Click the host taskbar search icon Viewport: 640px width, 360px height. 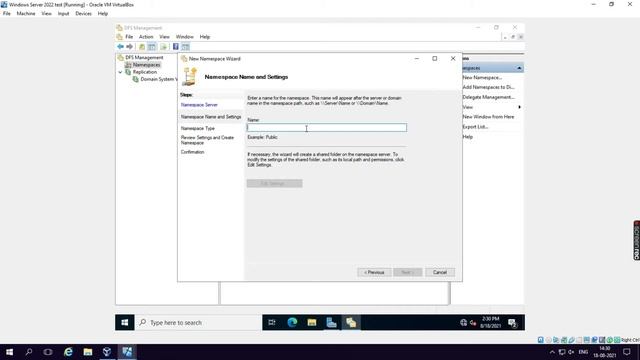click(29, 352)
